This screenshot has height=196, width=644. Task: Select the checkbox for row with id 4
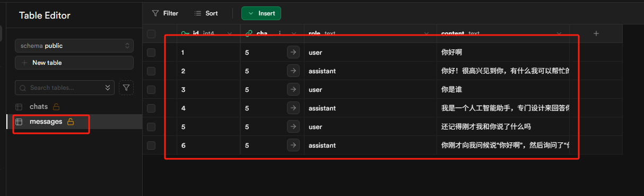(151, 108)
